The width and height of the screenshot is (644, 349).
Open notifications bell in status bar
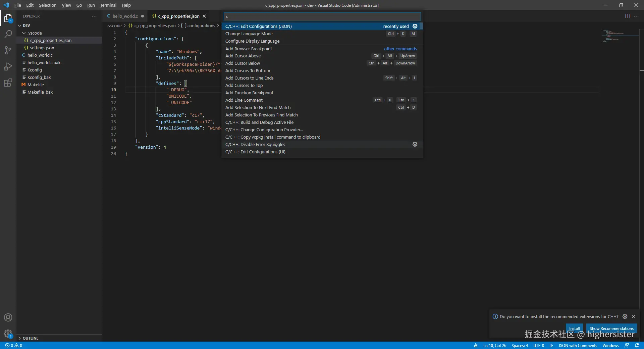[x=637, y=345]
